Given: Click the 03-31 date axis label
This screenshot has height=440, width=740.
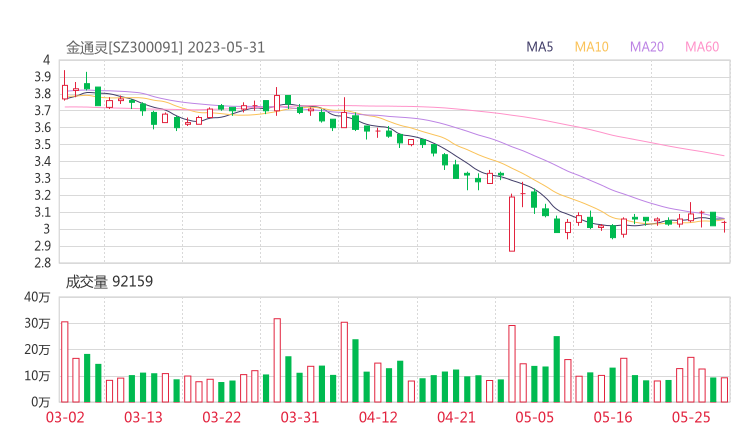Looking at the screenshot, I should [x=300, y=417].
